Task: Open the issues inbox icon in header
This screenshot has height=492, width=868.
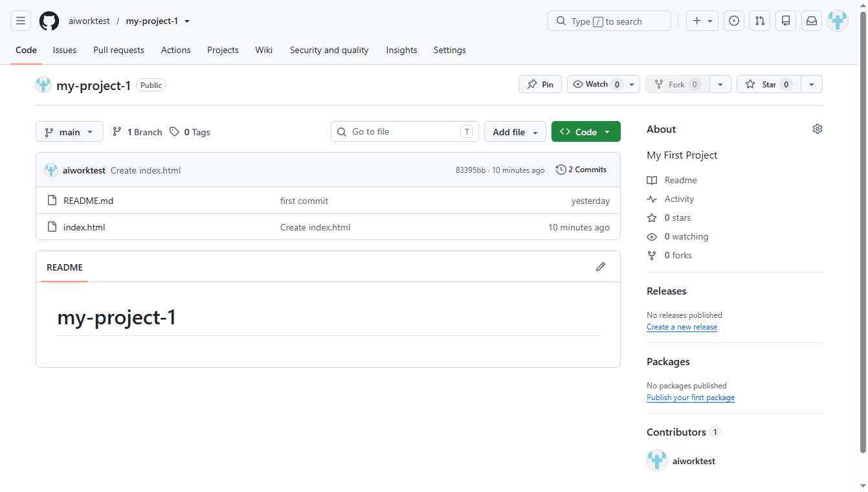Action: tap(734, 21)
